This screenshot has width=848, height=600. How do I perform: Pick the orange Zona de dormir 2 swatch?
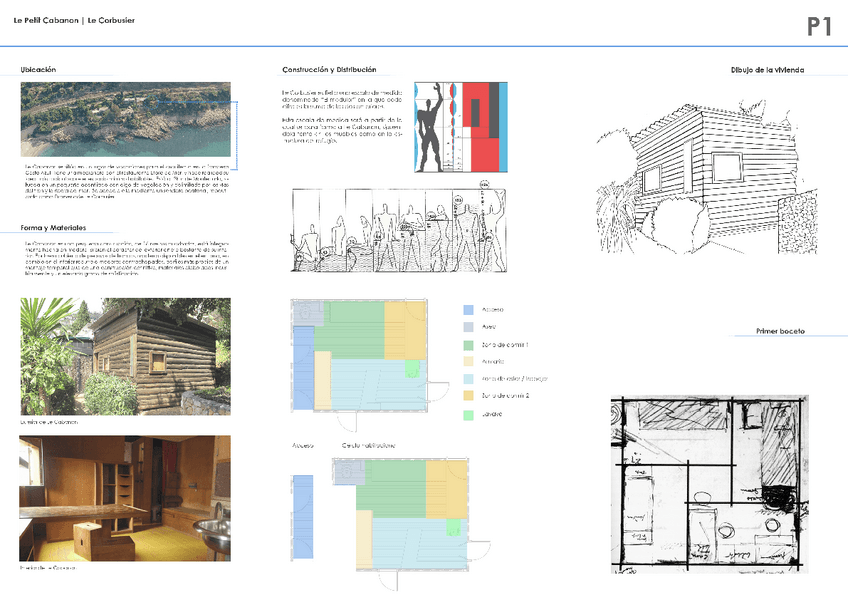[470, 396]
